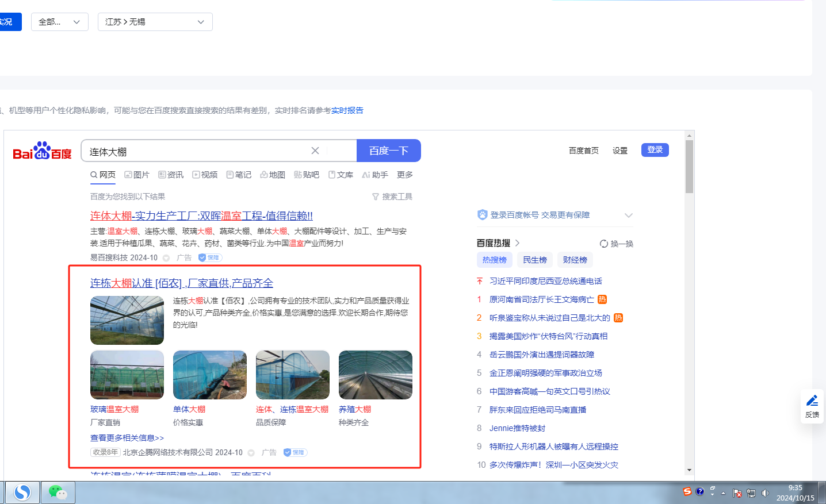Open the 江苏 > 无锡 region dropdown
This screenshot has height=504, width=826.
click(155, 22)
